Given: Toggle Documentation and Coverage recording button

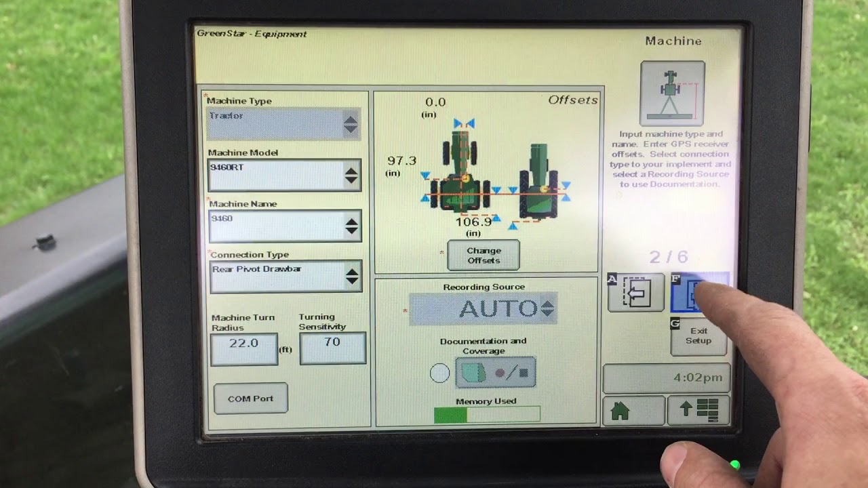Looking at the screenshot, I should coord(496,373).
